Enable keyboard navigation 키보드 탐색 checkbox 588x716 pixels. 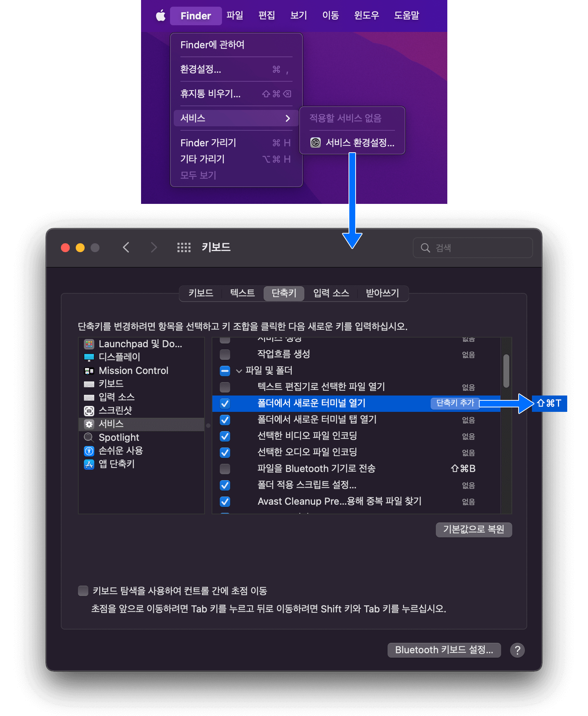pos(83,590)
